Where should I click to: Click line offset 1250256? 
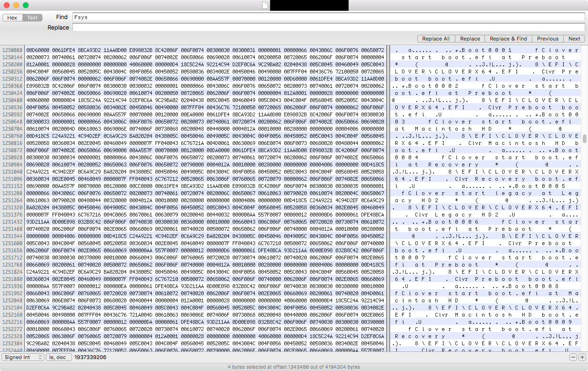(x=12, y=72)
